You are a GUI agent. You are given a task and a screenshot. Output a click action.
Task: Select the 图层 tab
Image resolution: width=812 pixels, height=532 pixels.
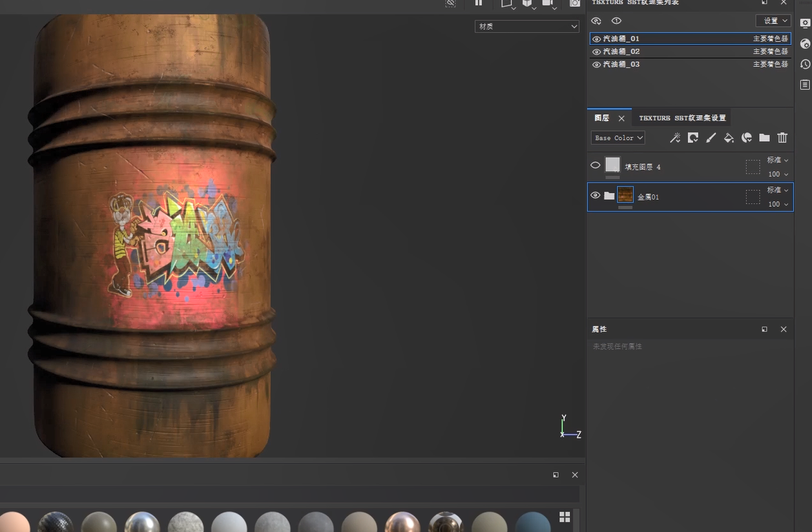(x=602, y=118)
